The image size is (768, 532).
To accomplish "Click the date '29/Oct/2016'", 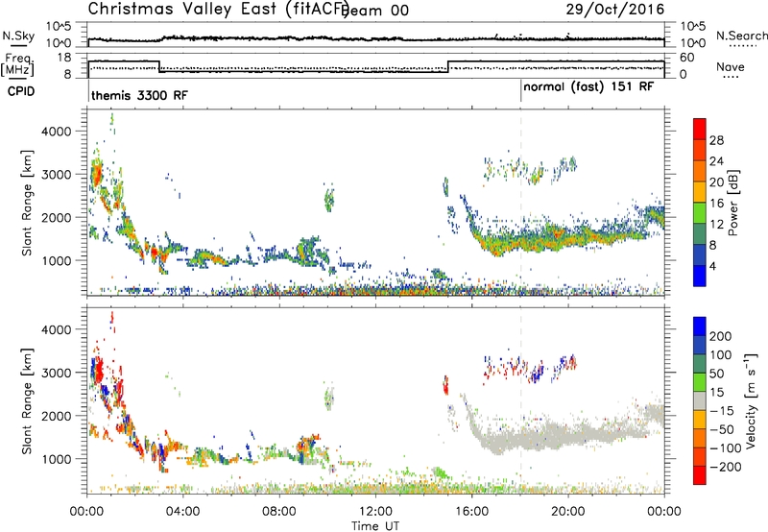I will 615,10.
